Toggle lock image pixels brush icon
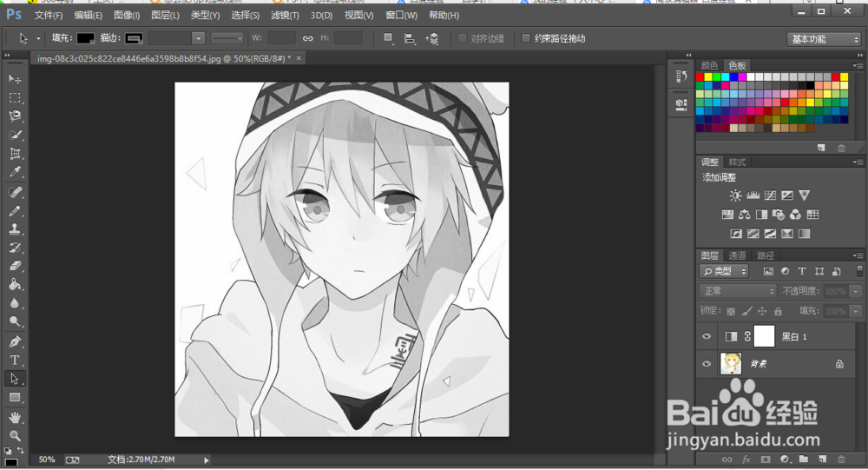Viewport: 868px width, 470px height. tap(746, 312)
